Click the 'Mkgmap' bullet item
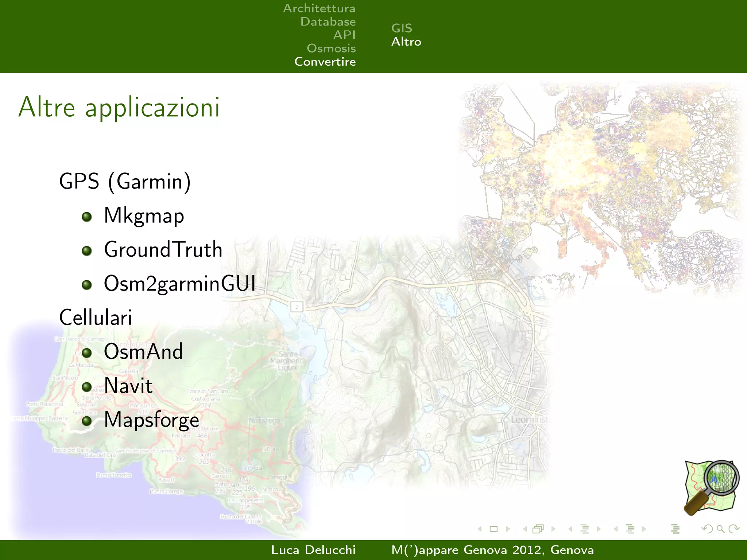Screen dimensions: 747x560 pyautogui.click(x=144, y=215)
